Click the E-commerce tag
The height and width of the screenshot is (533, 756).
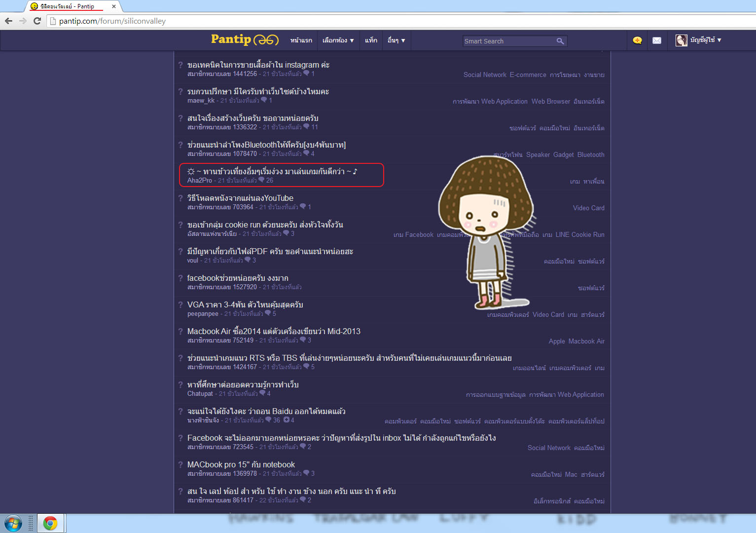click(x=528, y=75)
